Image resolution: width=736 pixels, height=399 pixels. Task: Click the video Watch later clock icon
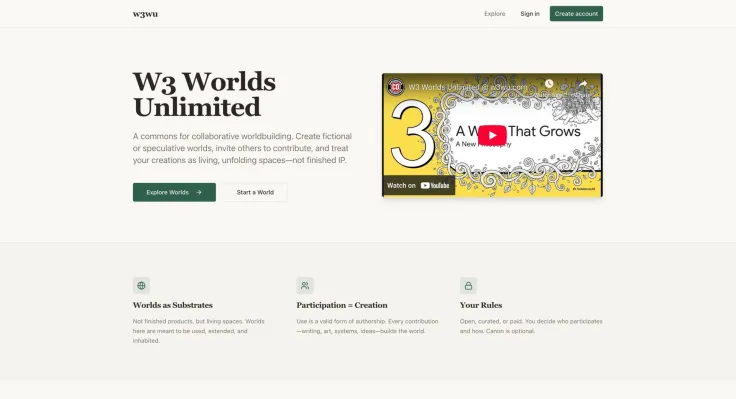[x=549, y=84]
